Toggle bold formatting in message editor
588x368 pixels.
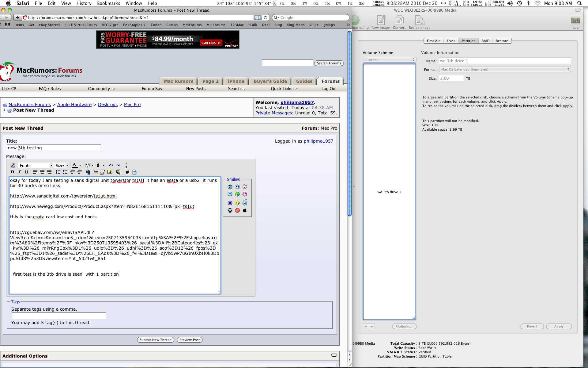(x=13, y=172)
